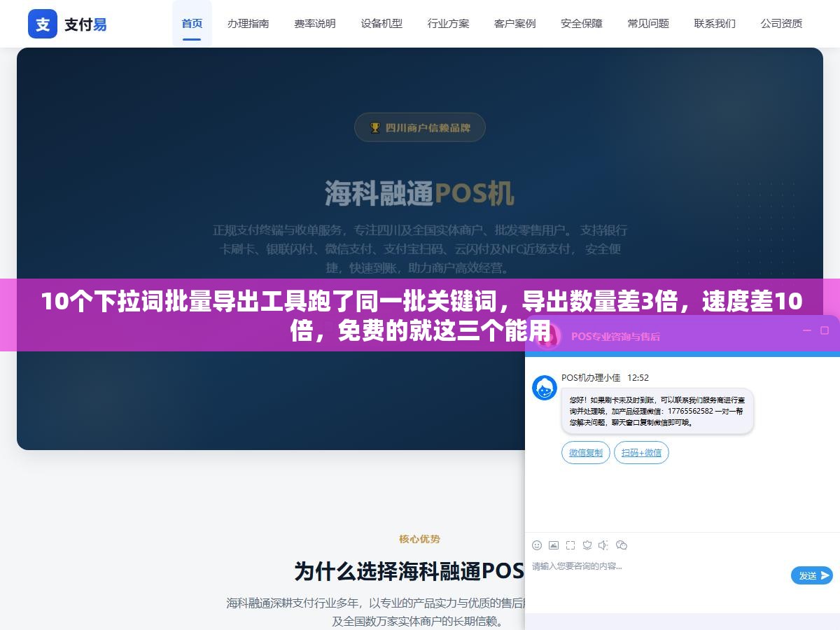Click the 核心优势 section label

pyautogui.click(x=420, y=539)
